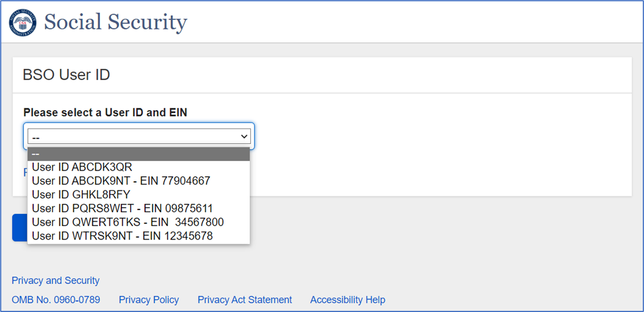The height and width of the screenshot is (312, 644).
Task: Click the 'Please select a User ID and EIN' label
Action: (105, 113)
